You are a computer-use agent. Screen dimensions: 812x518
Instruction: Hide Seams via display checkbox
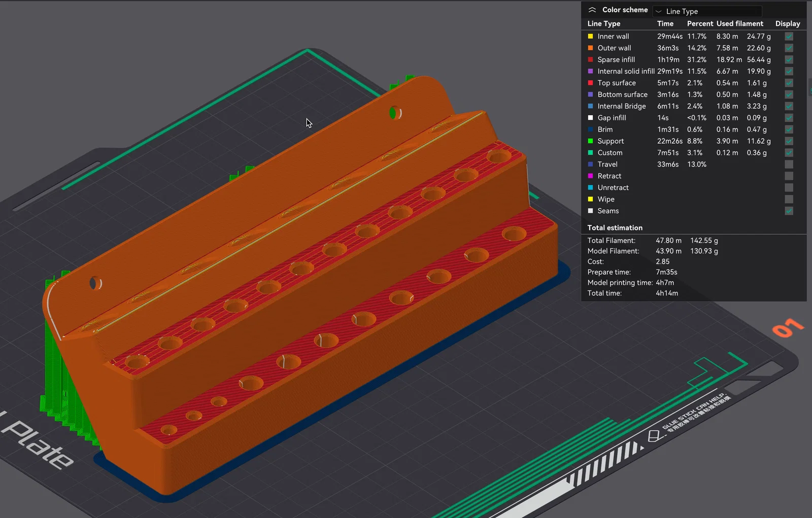click(789, 211)
